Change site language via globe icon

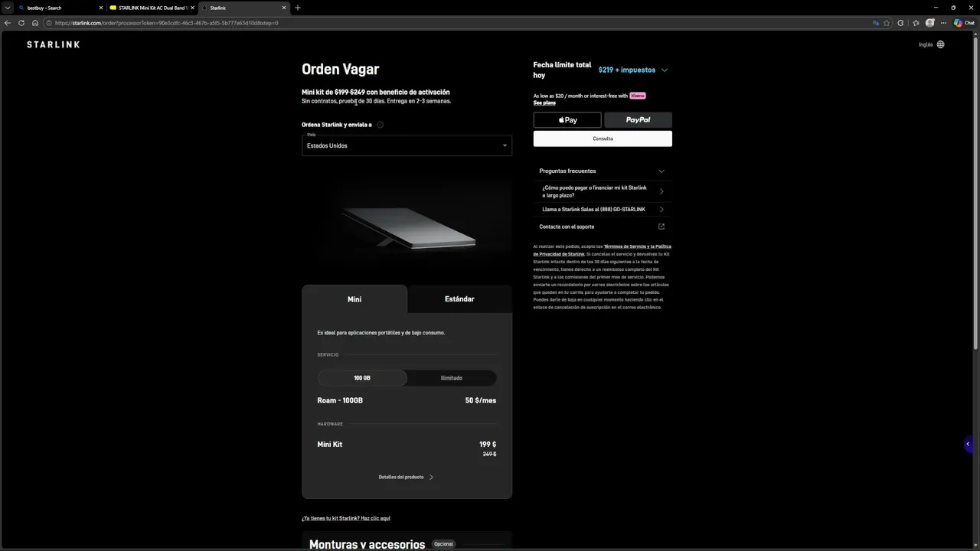click(940, 44)
